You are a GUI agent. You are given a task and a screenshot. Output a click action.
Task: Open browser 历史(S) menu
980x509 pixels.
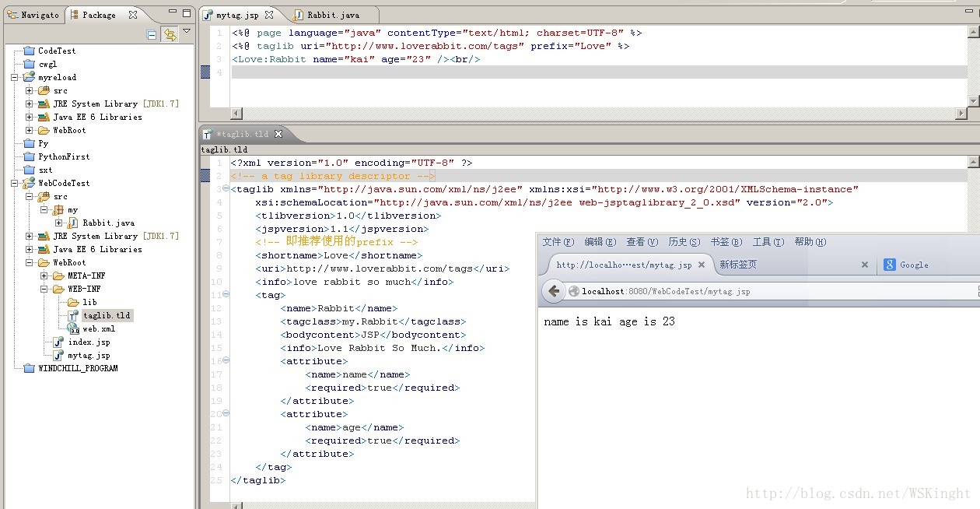684,242
